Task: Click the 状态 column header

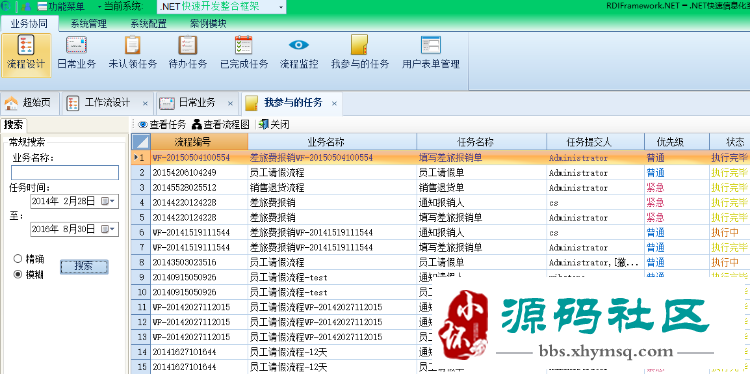Action: [729, 142]
